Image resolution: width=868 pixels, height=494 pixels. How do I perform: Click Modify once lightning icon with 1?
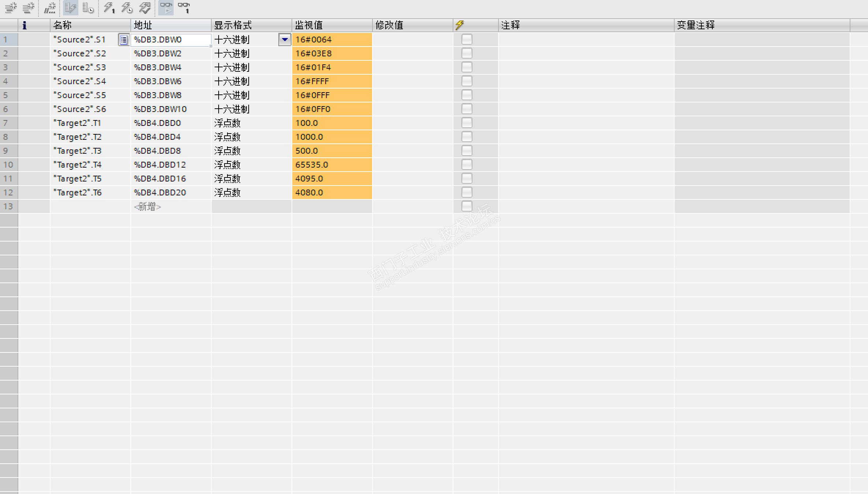pyautogui.click(x=109, y=8)
